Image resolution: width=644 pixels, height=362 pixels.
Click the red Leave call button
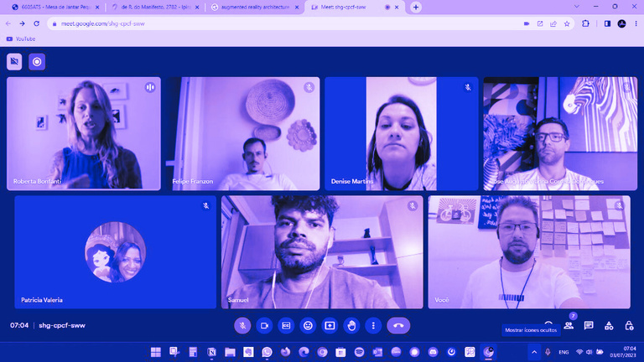(x=399, y=325)
